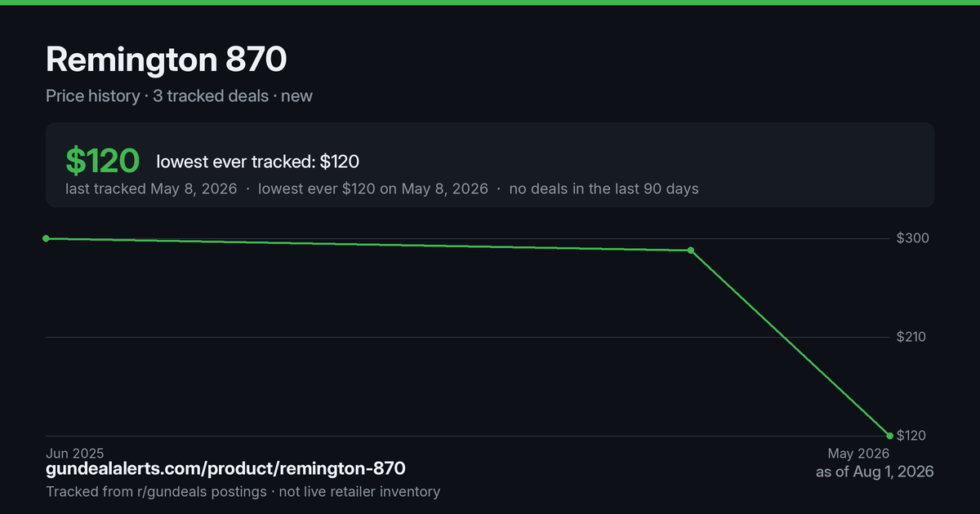Click the Remington 870 title
Viewport: 980px width, 514px height.
point(166,60)
